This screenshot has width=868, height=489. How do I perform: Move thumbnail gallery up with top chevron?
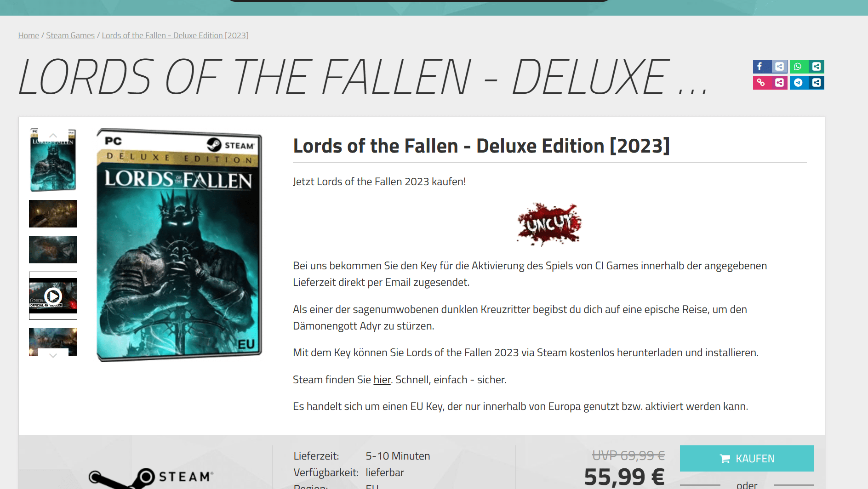pos(53,136)
